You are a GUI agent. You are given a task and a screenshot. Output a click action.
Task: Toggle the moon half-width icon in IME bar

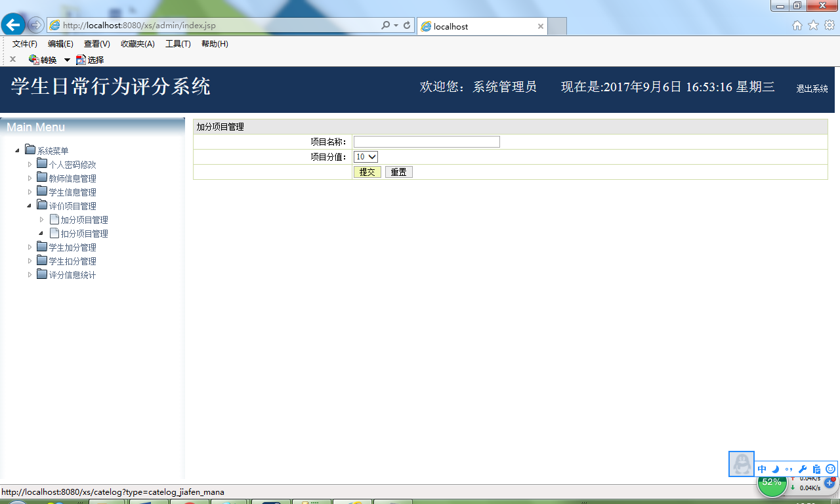tap(775, 469)
